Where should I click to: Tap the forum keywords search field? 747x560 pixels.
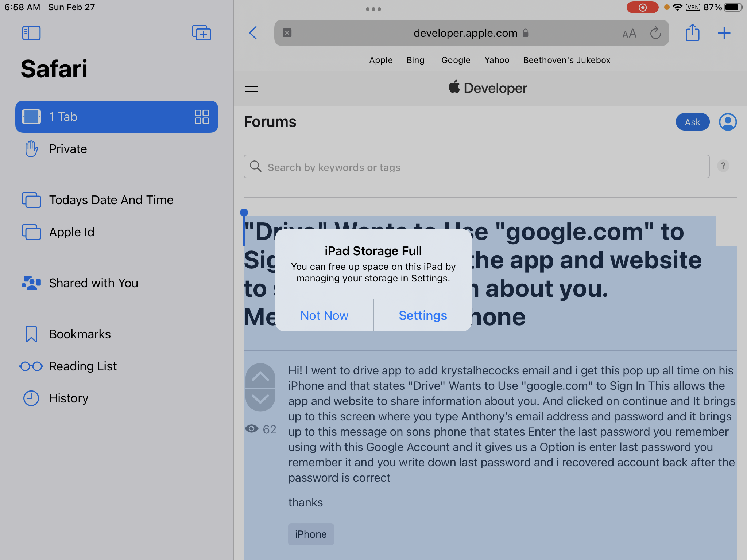(474, 167)
